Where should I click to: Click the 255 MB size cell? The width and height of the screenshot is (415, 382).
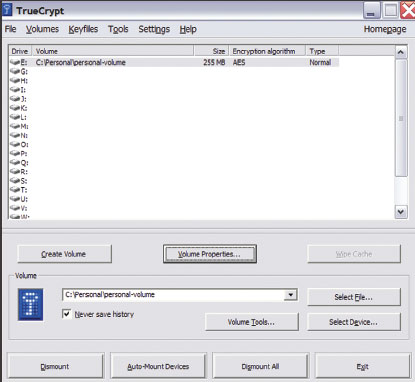pos(214,62)
